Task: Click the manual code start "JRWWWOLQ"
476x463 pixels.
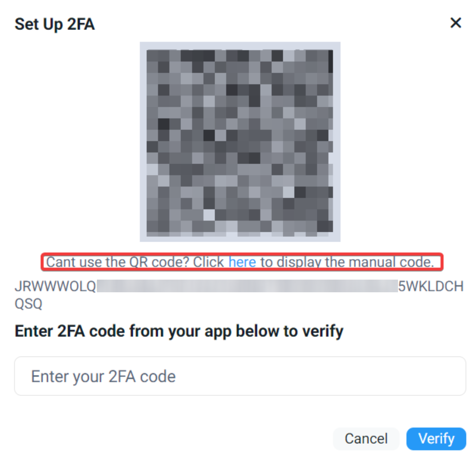Action: pyautogui.click(x=55, y=286)
